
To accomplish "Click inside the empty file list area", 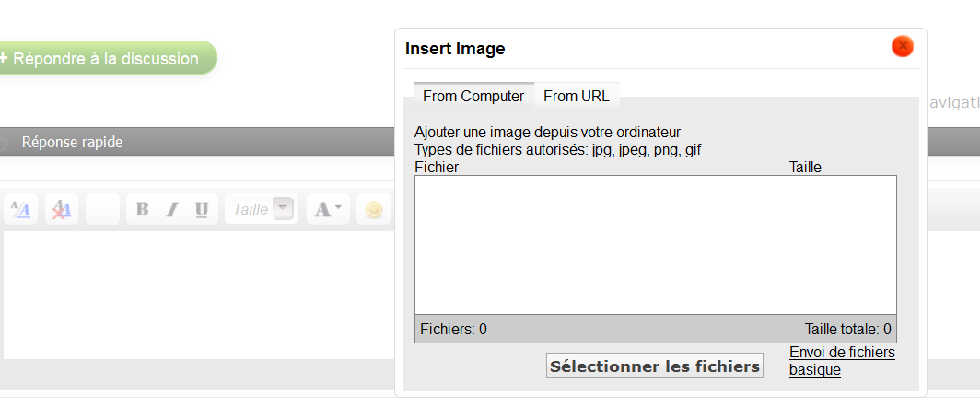I will tap(655, 244).
